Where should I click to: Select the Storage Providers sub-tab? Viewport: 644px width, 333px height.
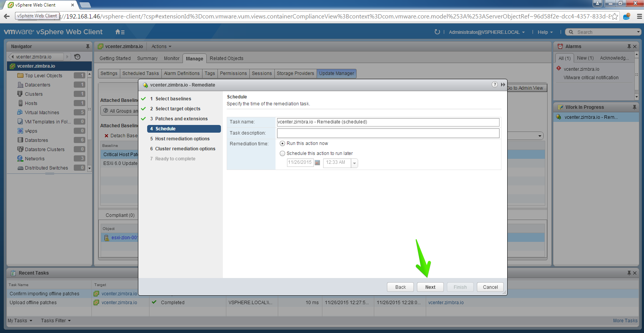point(295,73)
